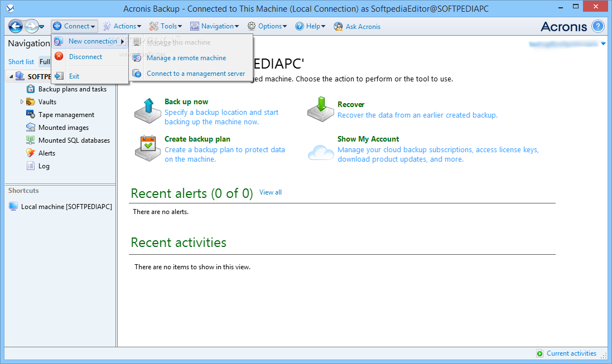Click View all next to Recent alerts

[271, 192]
